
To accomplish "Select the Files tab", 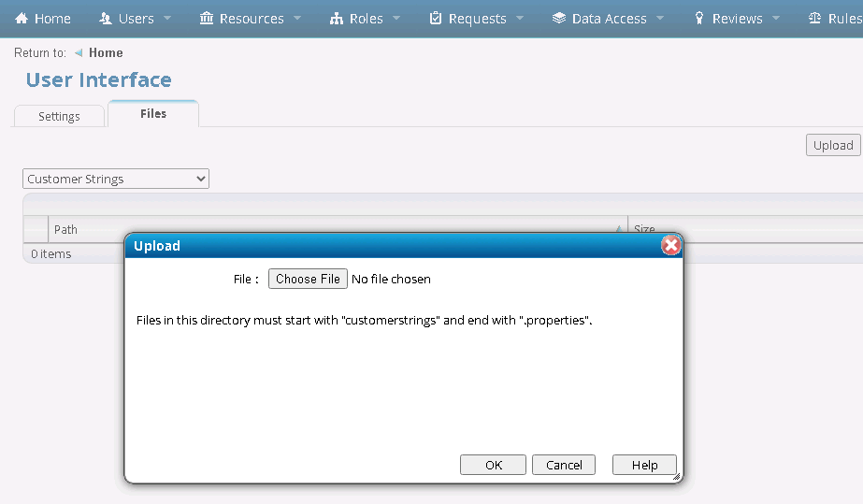I will (153, 114).
